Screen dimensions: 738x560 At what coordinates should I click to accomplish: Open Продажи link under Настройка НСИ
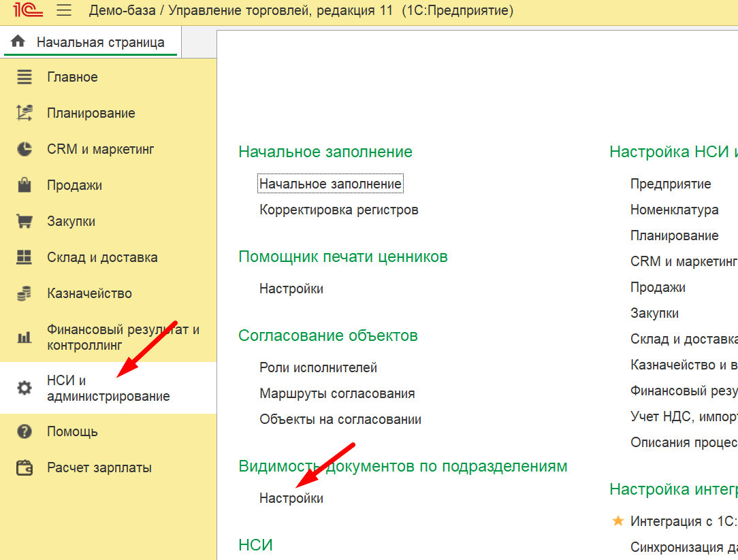tap(658, 287)
